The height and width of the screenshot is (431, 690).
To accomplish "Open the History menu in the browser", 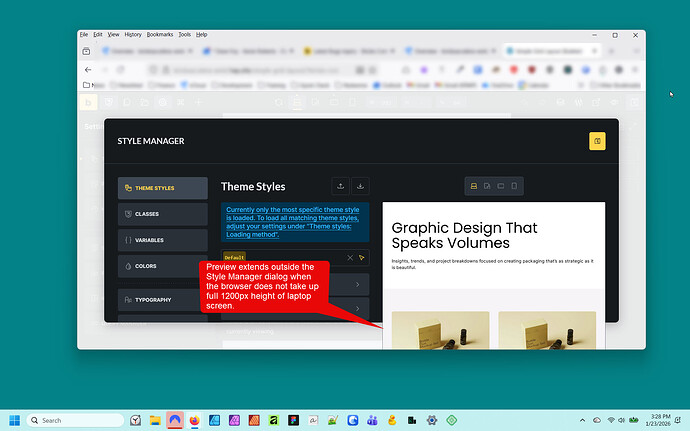I will tap(125, 34).
